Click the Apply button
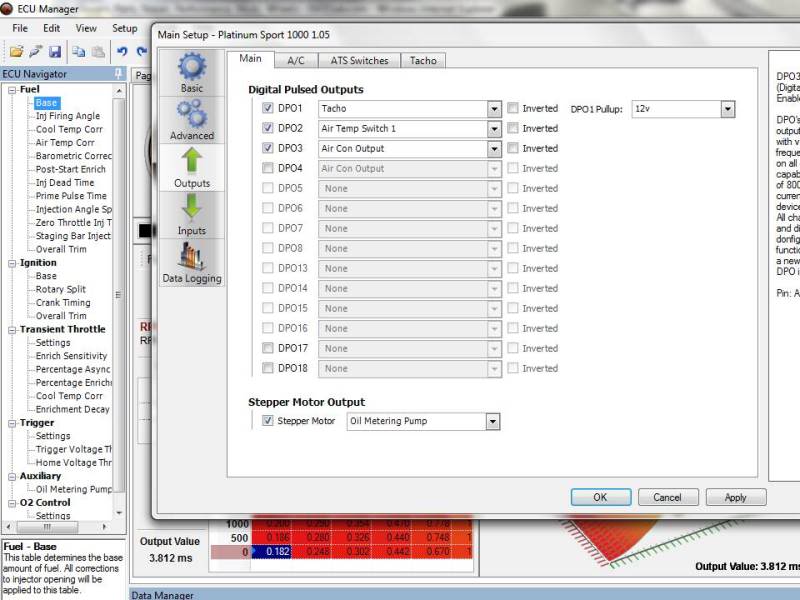Image resolution: width=800 pixels, height=600 pixels. [x=736, y=497]
